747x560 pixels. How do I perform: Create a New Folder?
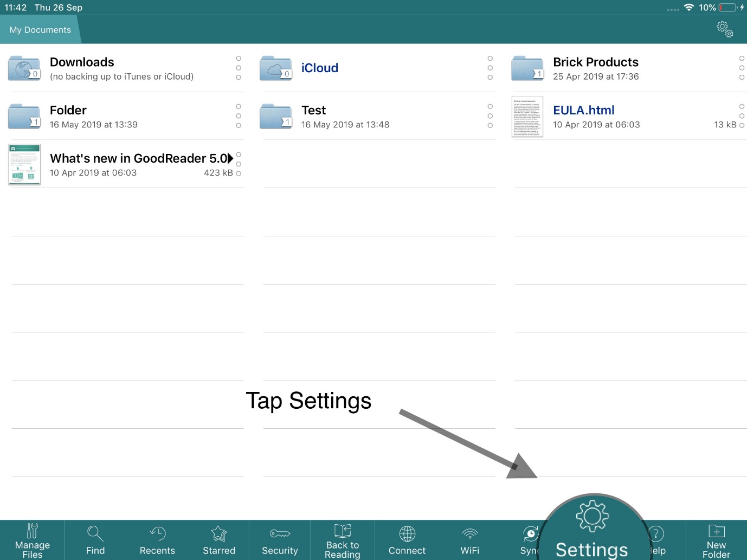[716, 540]
